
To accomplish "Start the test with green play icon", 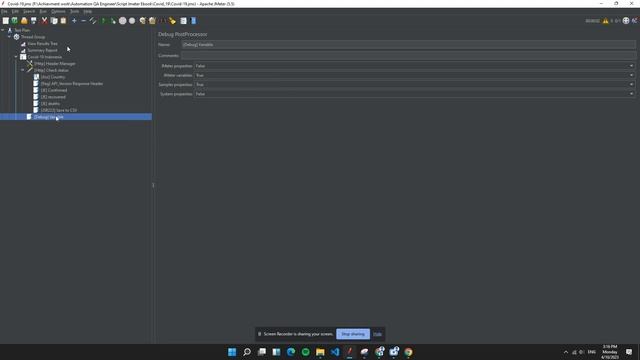I will click(x=104, y=21).
